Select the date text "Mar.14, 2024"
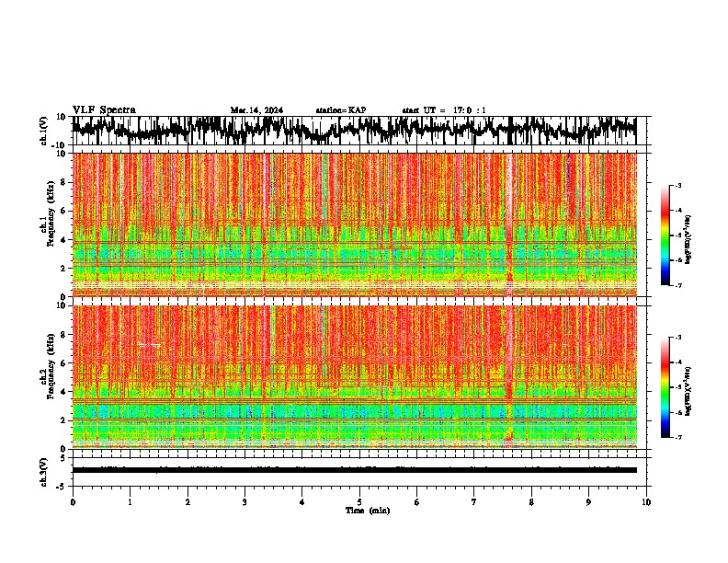This screenshot has width=728, height=563. pyautogui.click(x=256, y=110)
